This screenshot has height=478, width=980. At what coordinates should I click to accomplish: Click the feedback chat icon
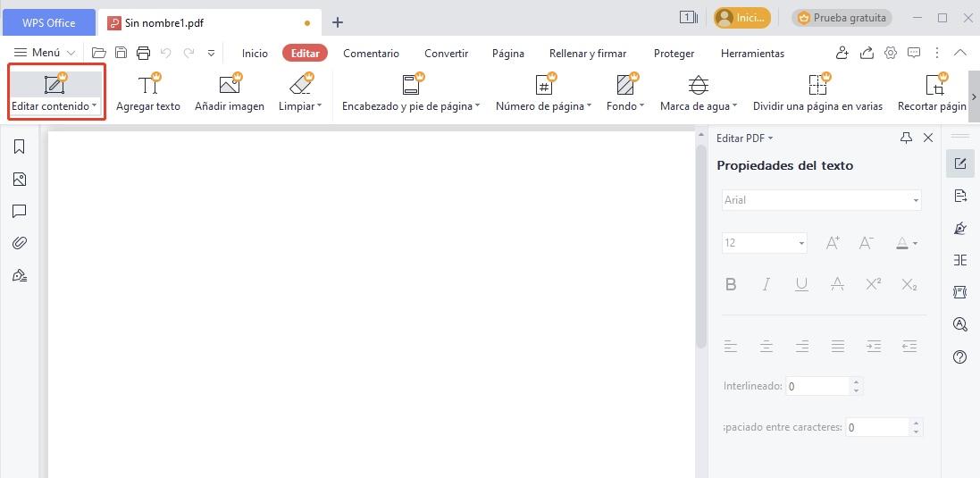tap(914, 53)
